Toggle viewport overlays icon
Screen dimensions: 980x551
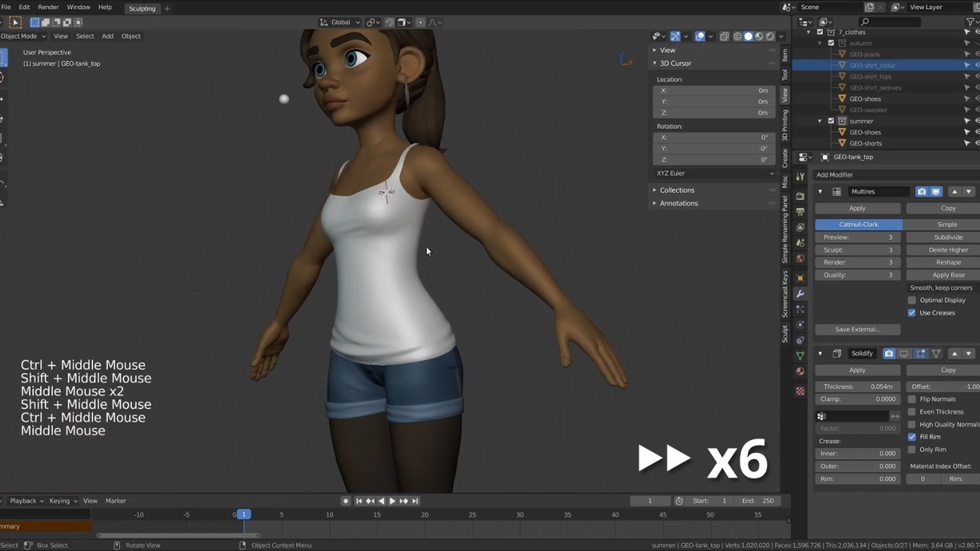[x=700, y=36]
